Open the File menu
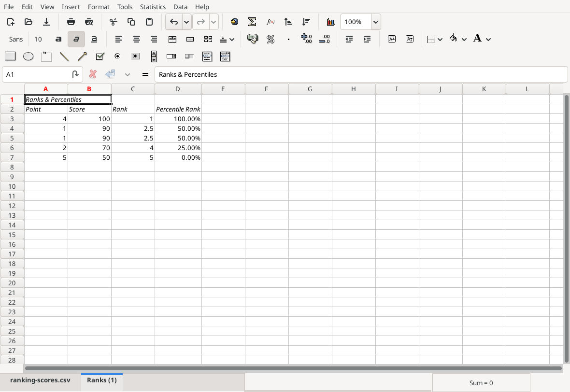Viewport: 570px width, 392px height. [x=9, y=7]
